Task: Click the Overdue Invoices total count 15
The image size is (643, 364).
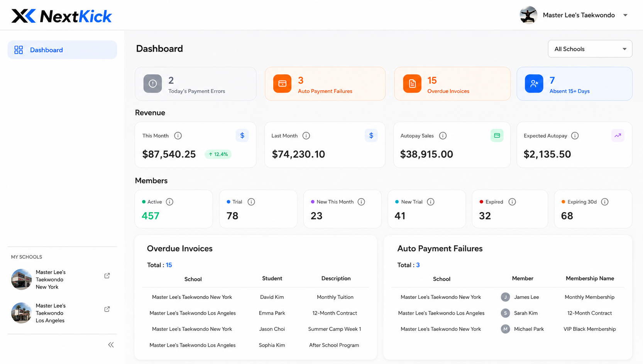Action: [x=169, y=265]
